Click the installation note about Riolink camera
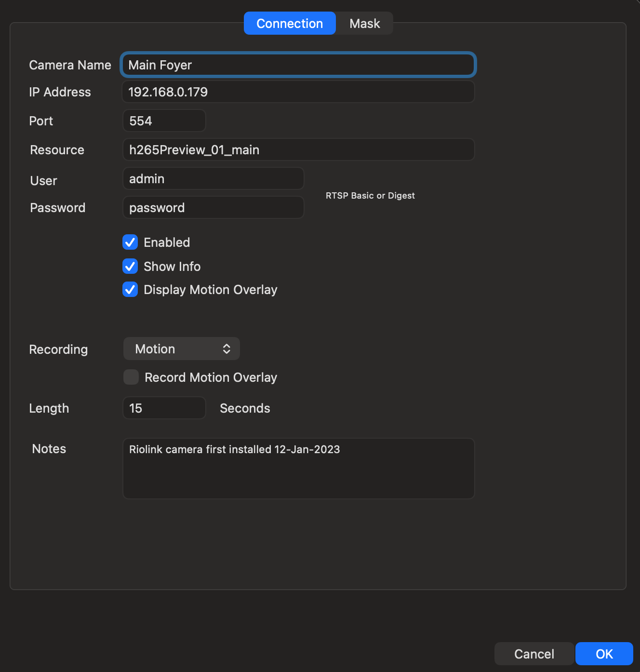The height and width of the screenshot is (672, 640). [x=235, y=449]
